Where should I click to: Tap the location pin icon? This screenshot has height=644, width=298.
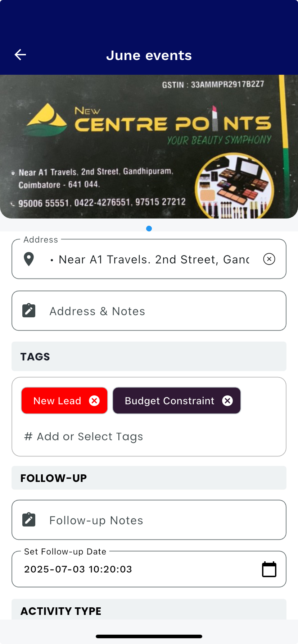click(29, 259)
